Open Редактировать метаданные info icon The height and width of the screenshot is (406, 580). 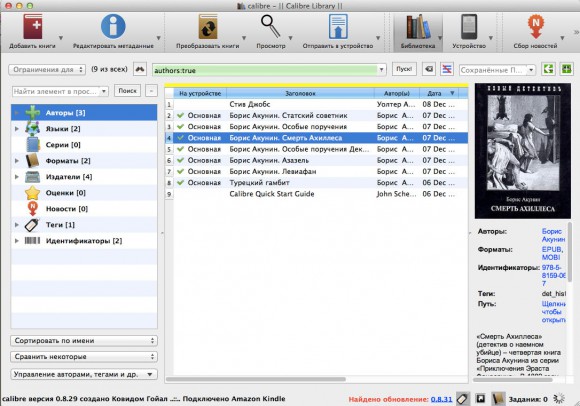[113, 27]
